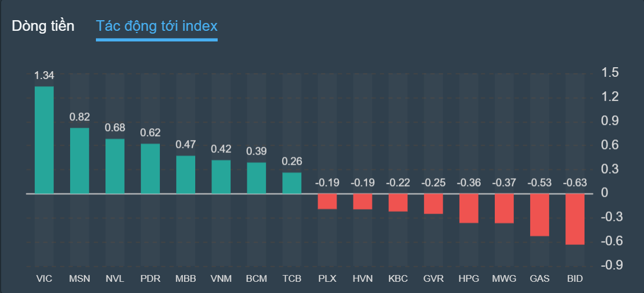This screenshot has height=293, width=644.
Task: Select the NVL green bar
Action: tap(115, 166)
